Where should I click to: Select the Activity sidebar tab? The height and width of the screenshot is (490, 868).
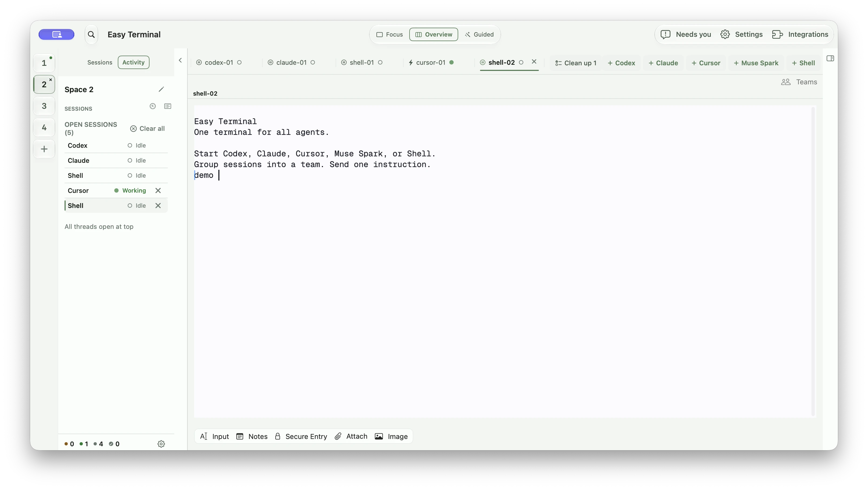[x=133, y=62]
